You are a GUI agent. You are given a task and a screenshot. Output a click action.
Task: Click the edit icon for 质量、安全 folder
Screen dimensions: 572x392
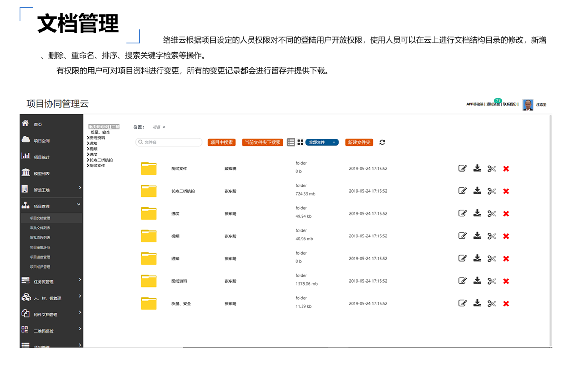point(462,303)
